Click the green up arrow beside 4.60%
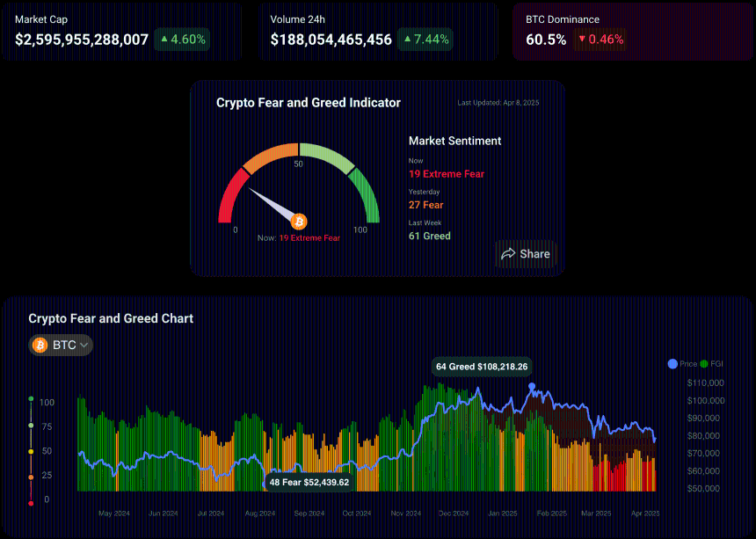This screenshot has height=539, width=756. click(x=164, y=40)
